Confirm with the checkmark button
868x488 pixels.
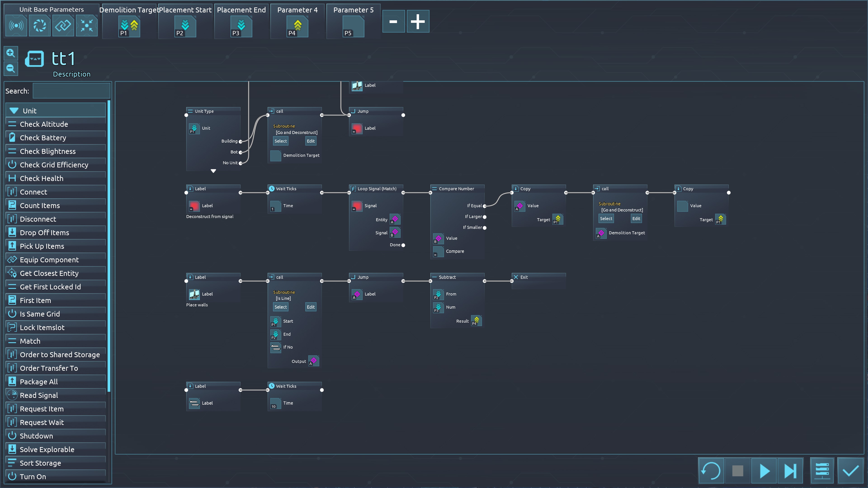850,470
